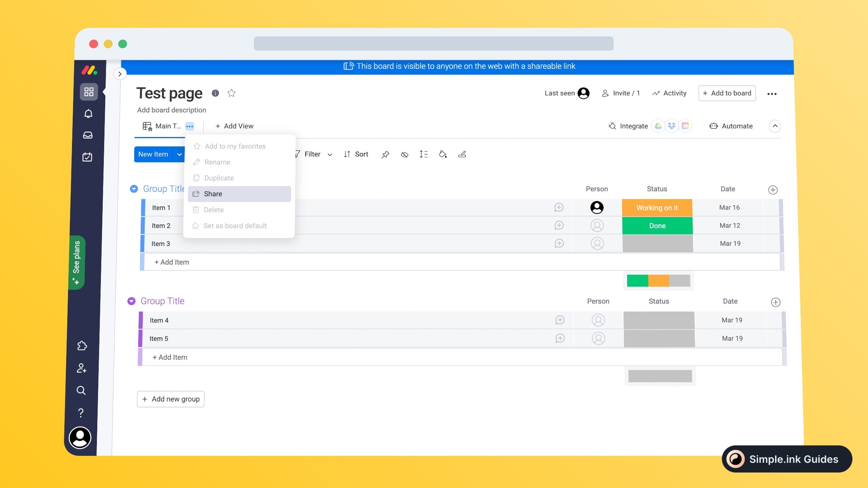Collapse the board header with chevron
This screenshot has width=868, height=488.
775,126
